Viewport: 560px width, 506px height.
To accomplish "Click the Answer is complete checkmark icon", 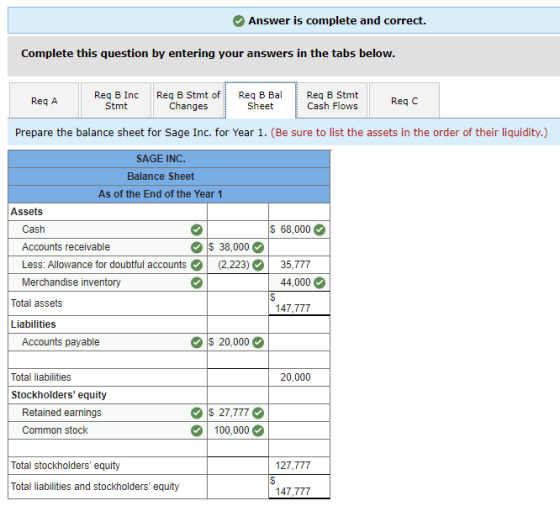I will click(239, 21).
